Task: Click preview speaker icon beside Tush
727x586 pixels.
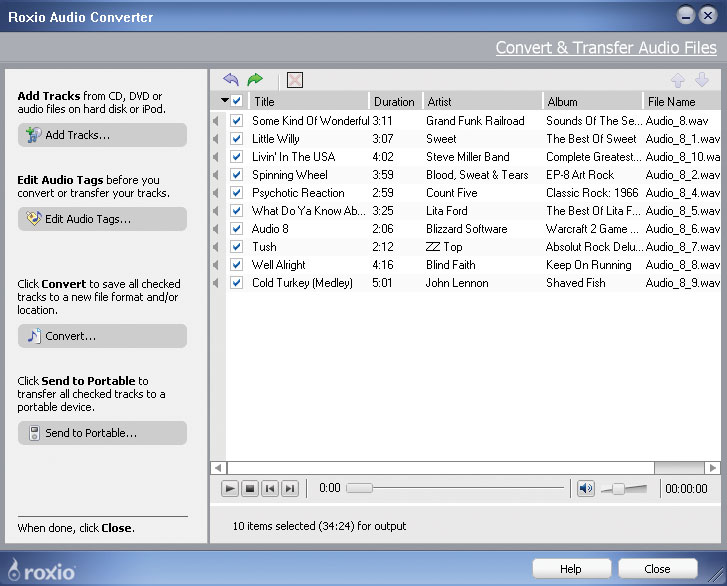Action: coord(216,247)
